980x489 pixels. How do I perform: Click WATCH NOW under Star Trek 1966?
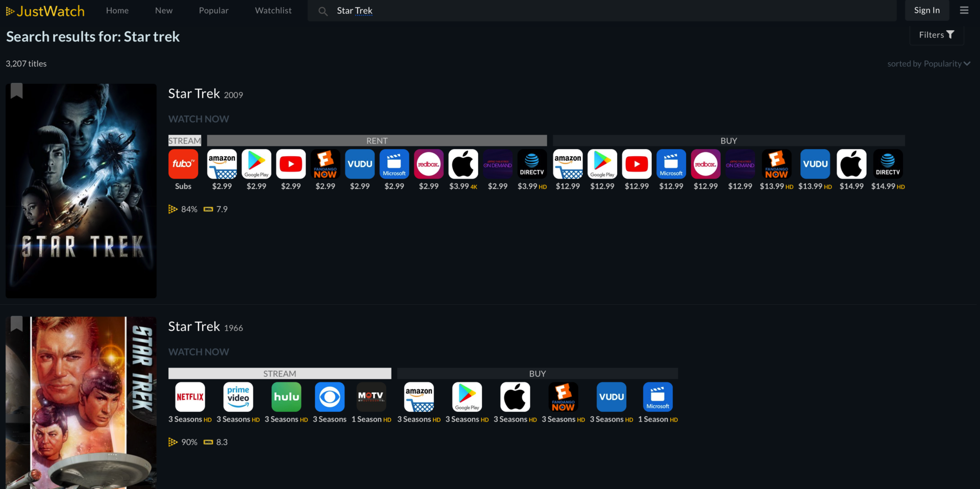click(199, 352)
